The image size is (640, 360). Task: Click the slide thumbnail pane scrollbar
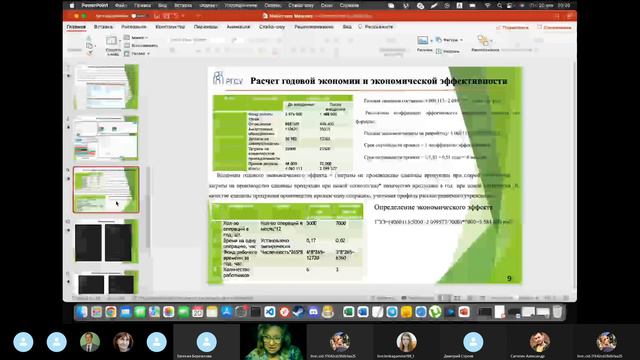(x=147, y=207)
